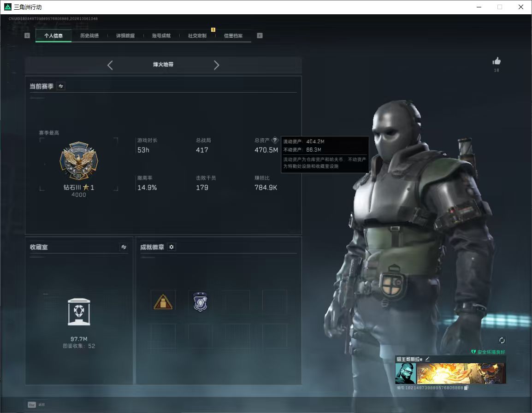Minimize the 三角洲行动 window
The height and width of the screenshot is (413, 532).
479,7
